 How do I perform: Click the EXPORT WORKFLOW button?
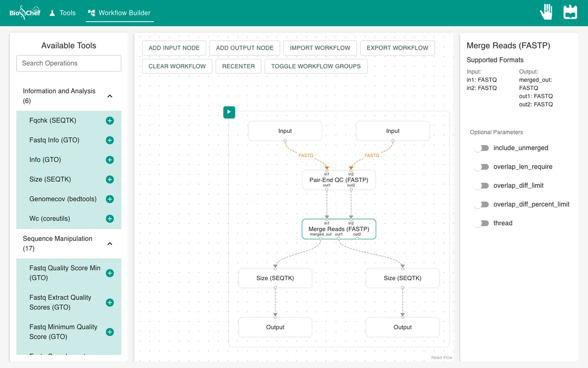(x=397, y=48)
